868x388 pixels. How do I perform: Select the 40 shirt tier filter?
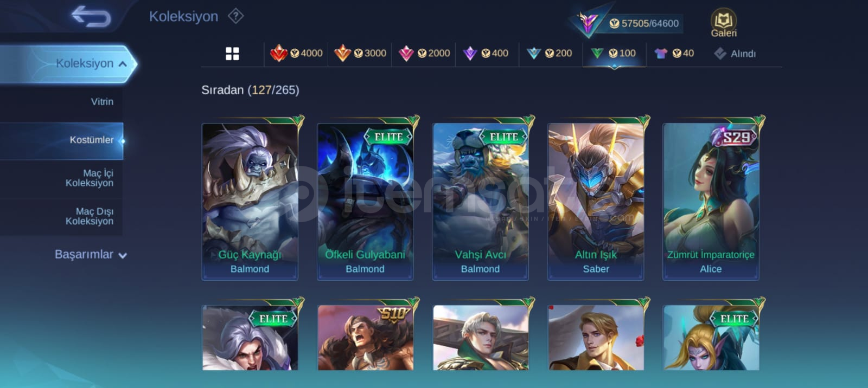point(674,53)
